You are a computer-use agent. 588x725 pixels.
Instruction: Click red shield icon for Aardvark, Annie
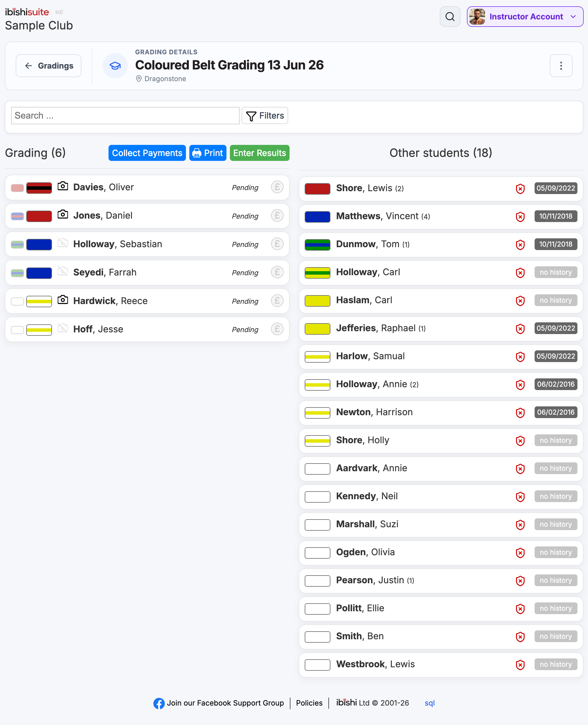point(520,469)
